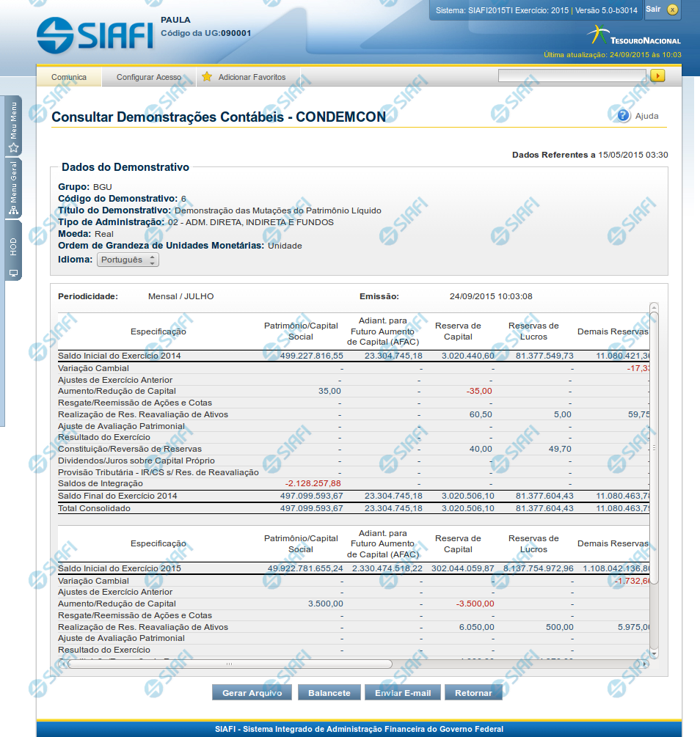This screenshot has height=737, width=700.
Task: Click the Retornar button
Action: click(x=473, y=692)
